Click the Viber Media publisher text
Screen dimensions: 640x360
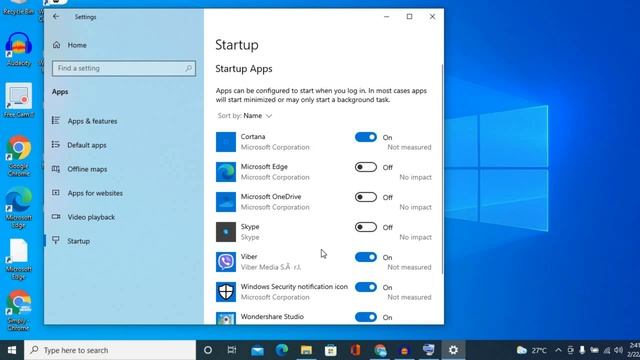(271, 267)
